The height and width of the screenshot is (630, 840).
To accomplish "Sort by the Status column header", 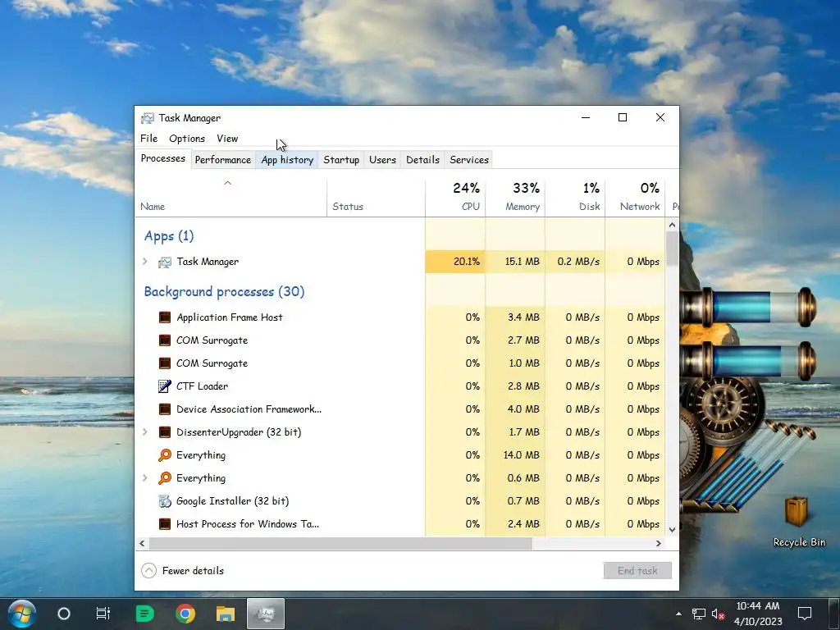I will (x=376, y=199).
